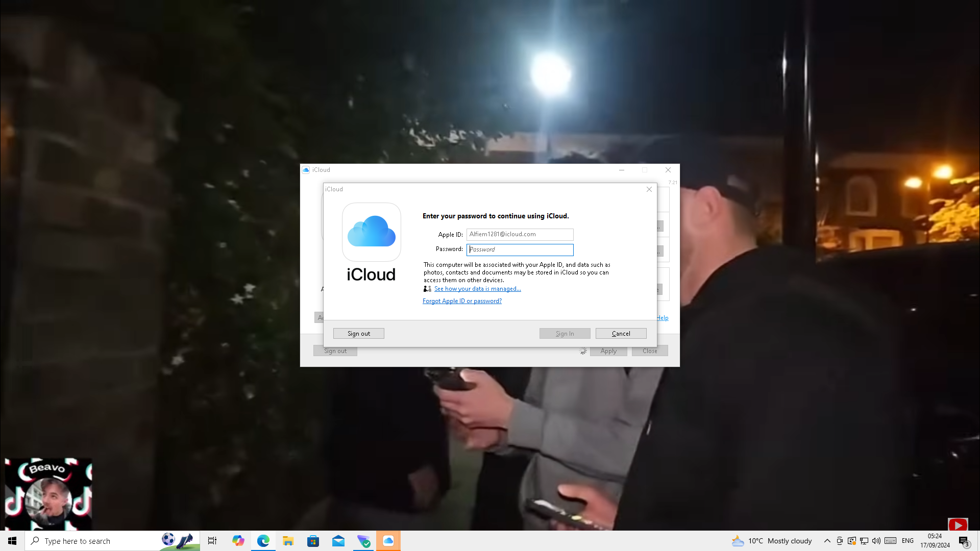
Task: Open the notification center icon
Action: [x=964, y=541]
